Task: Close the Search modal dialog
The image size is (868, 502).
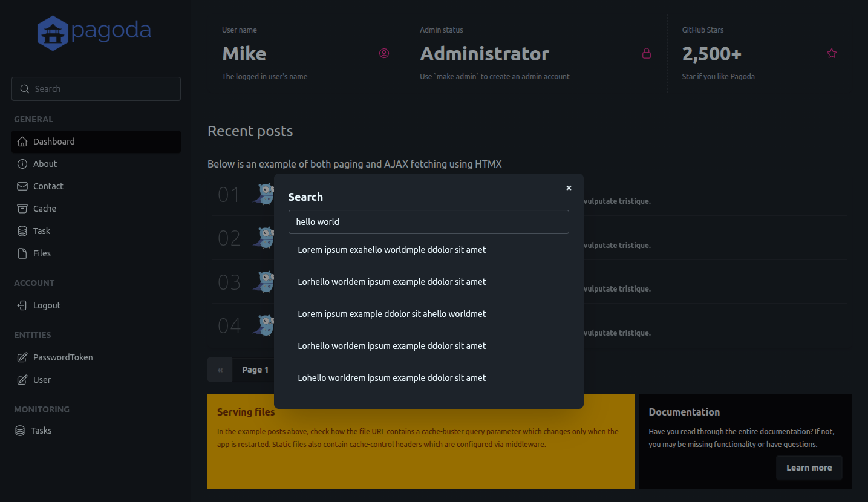Action: tap(569, 188)
